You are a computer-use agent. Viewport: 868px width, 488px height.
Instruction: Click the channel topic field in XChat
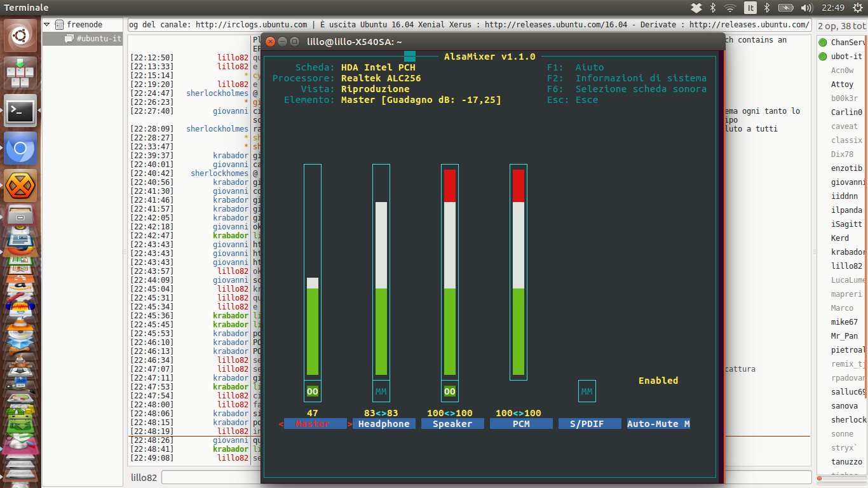(470, 25)
